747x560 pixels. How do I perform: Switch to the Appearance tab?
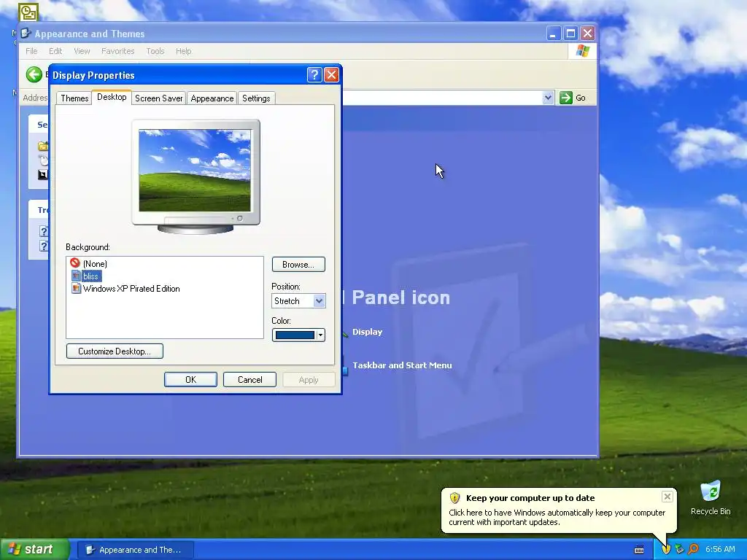point(212,98)
